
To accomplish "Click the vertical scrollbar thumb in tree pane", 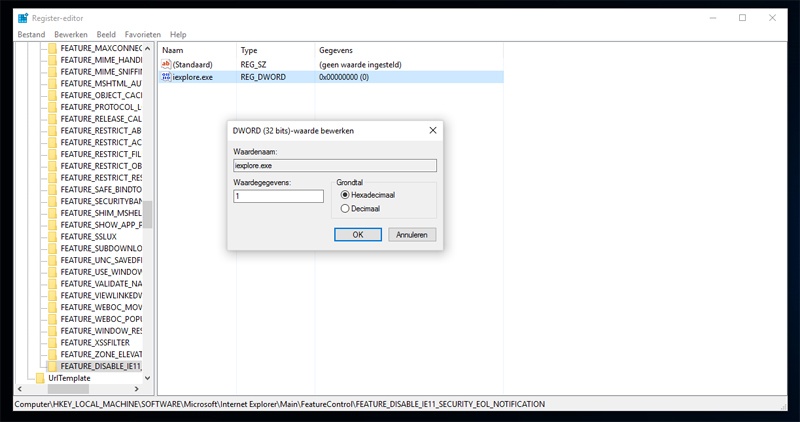I will 147,214.
